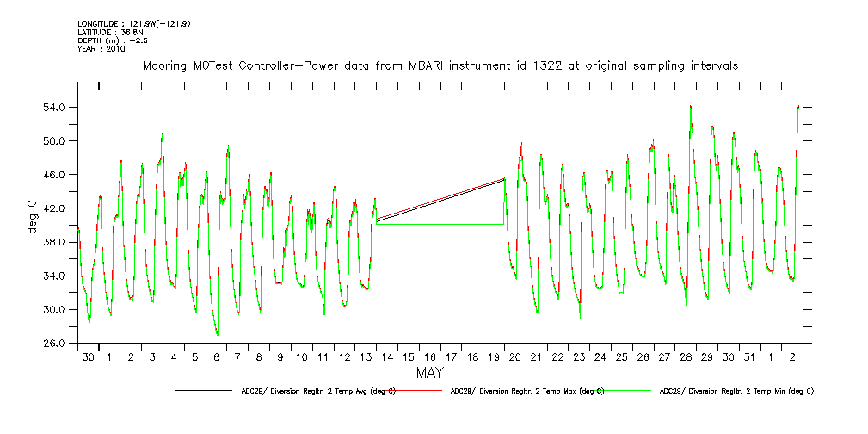Select the 26.0 y-axis tick label
868x434 pixels.
[x=55, y=344]
